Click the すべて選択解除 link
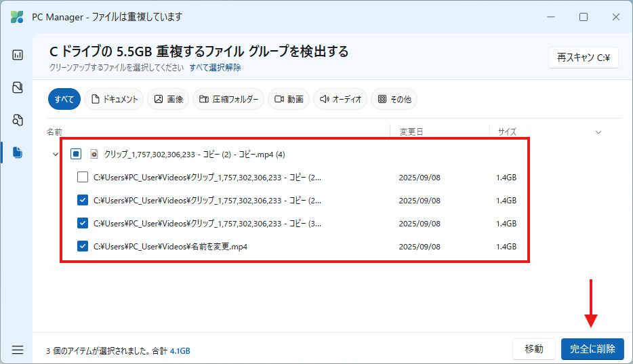Viewport: 633px width, 364px height. pyautogui.click(x=215, y=68)
